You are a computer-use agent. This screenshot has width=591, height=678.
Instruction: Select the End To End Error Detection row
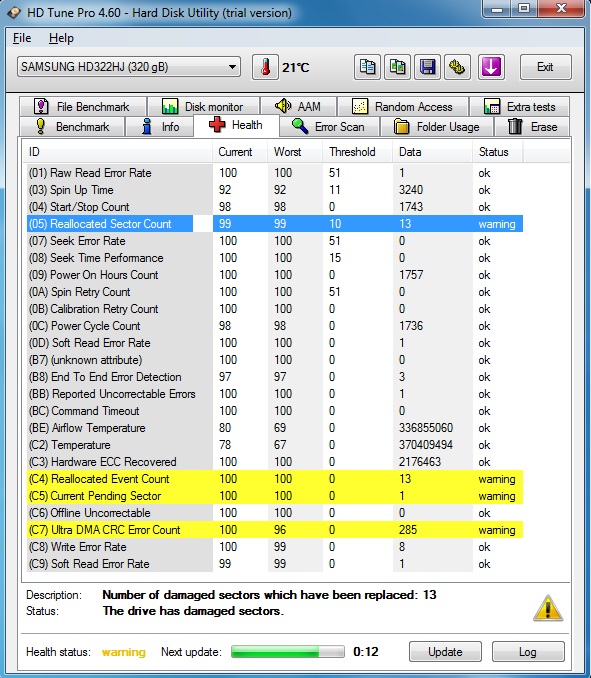(x=275, y=377)
